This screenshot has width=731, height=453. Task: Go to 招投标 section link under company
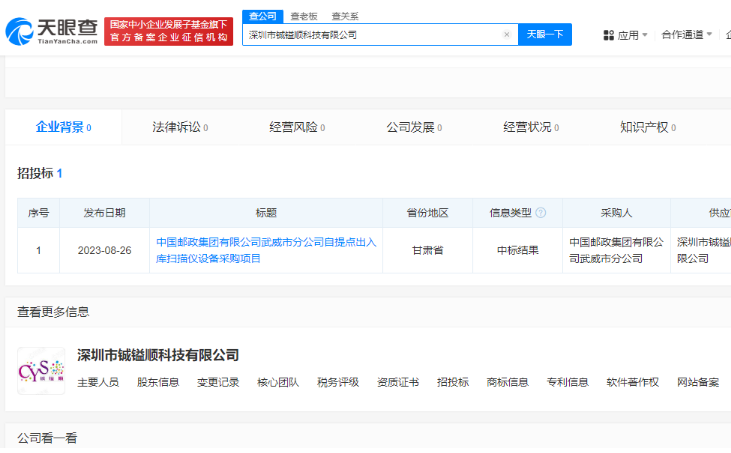coord(453,383)
